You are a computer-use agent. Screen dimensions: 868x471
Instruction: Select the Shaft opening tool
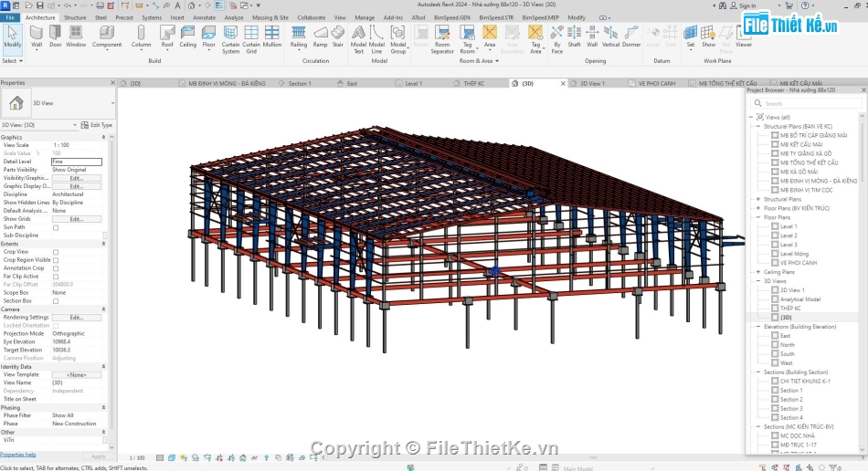pyautogui.click(x=574, y=37)
